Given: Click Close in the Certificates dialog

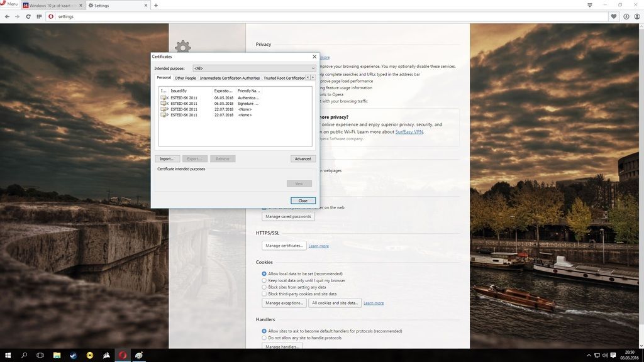Looking at the screenshot, I should tap(303, 200).
